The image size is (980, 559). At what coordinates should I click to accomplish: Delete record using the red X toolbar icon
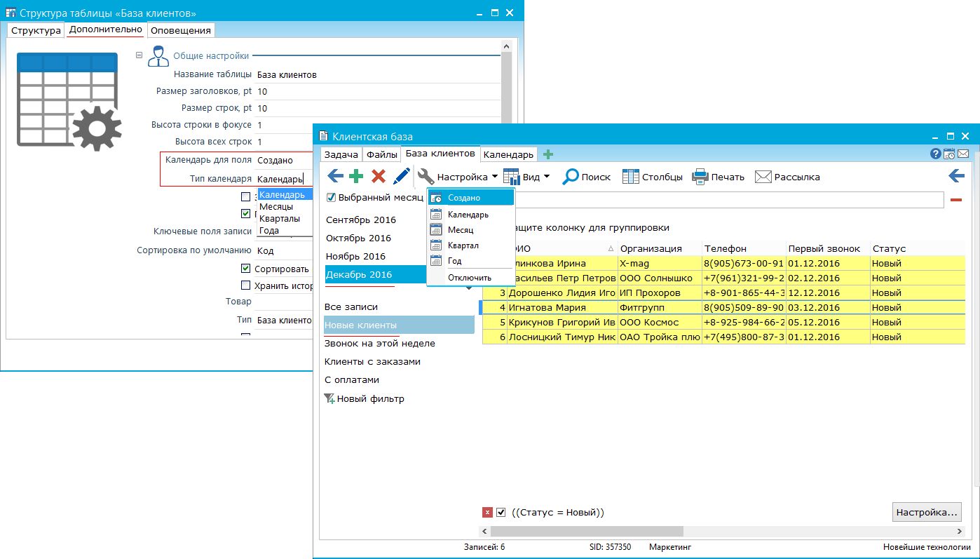point(379,177)
